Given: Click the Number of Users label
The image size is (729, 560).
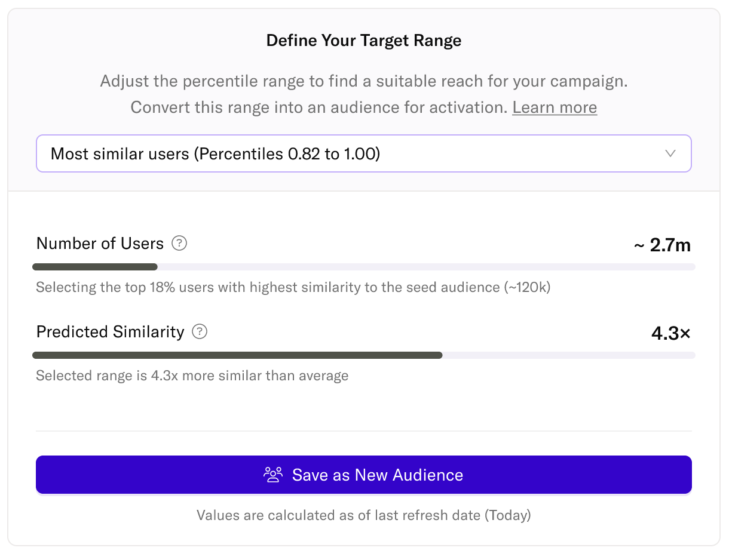Looking at the screenshot, I should click(100, 244).
